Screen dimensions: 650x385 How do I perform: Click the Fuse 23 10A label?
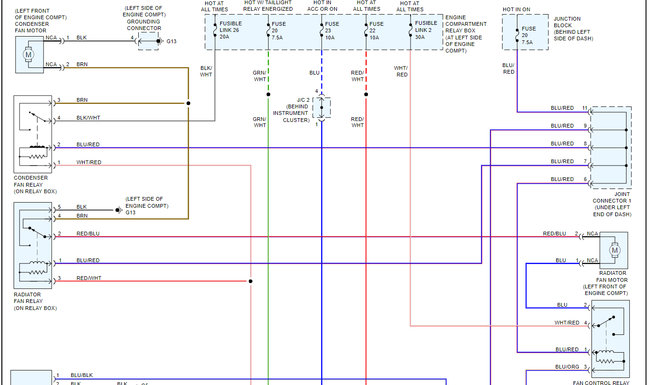(x=332, y=31)
